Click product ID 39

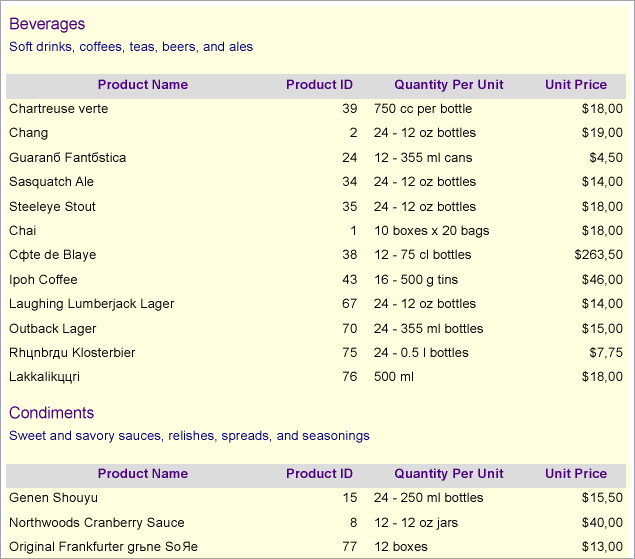click(349, 109)
